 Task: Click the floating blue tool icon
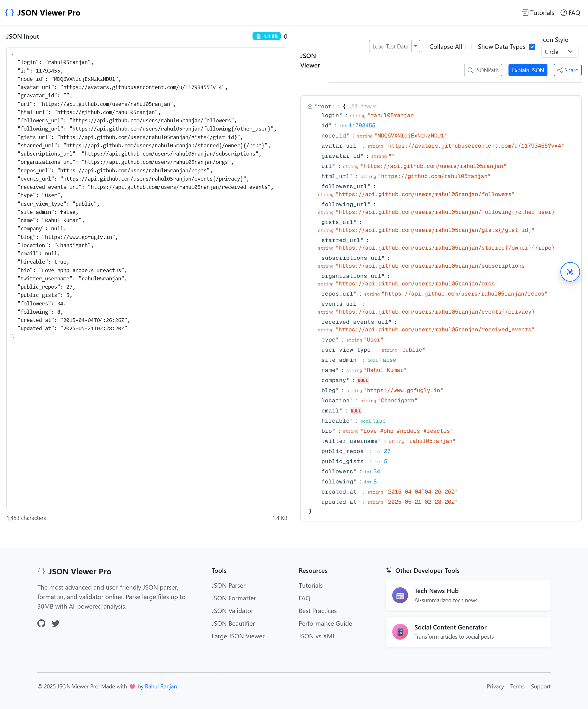(570, 272)
